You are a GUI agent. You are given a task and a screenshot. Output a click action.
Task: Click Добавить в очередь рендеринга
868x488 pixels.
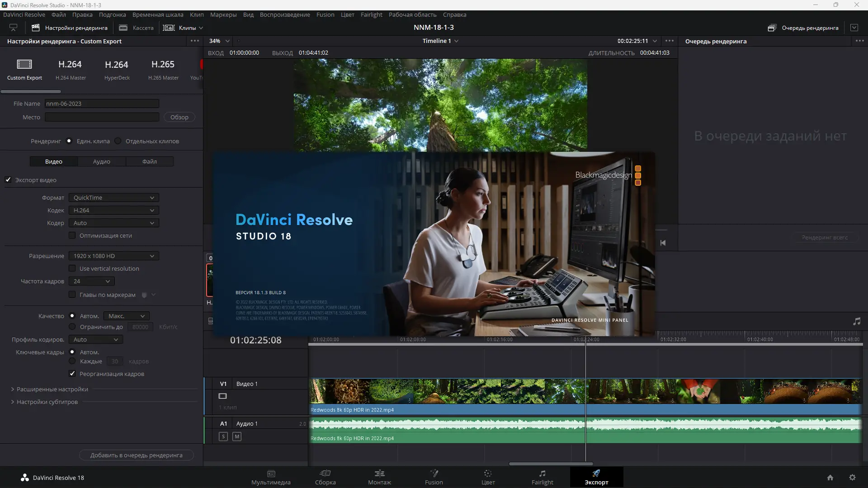136,455
